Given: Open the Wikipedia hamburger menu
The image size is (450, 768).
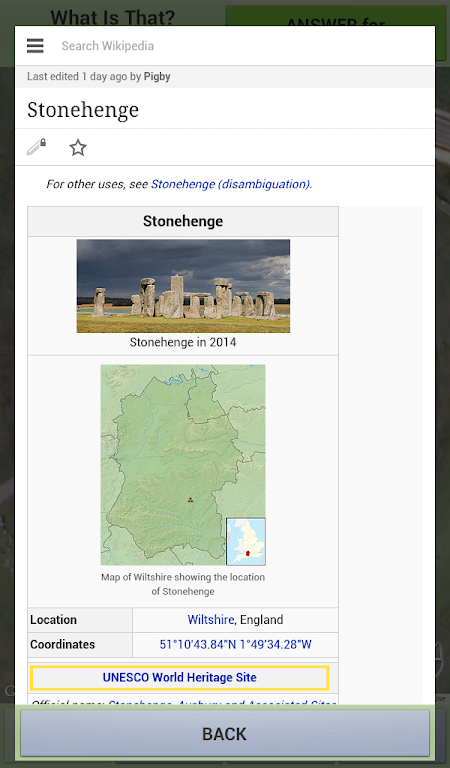Looking at the screenshot, I should [x=35, y=46].
